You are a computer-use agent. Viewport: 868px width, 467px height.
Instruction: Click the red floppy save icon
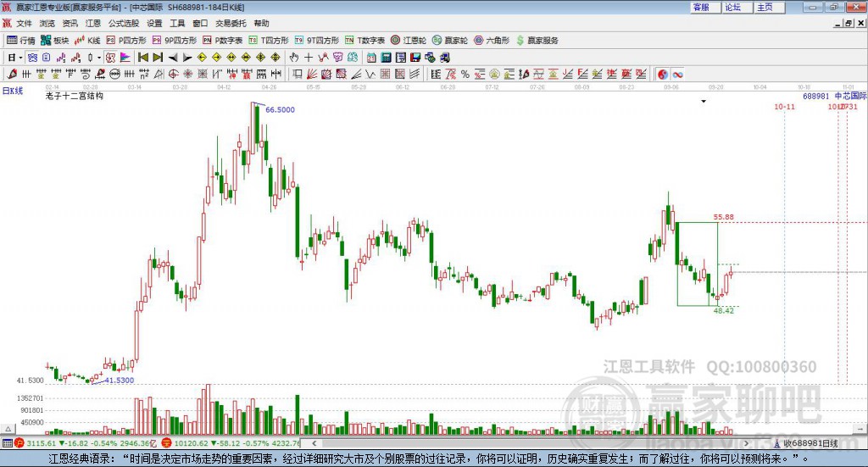point(415,57)
